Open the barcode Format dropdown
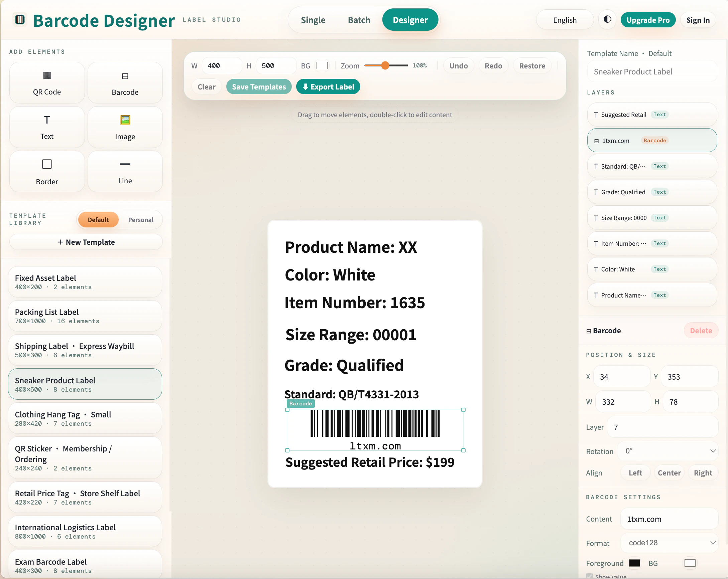The width and height of the screenshot is (728, 579). click(669, 543)
